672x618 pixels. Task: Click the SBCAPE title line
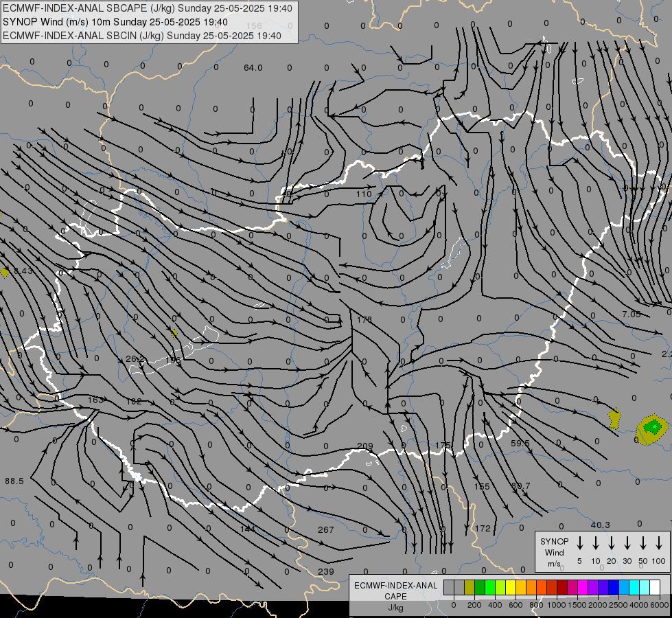(x=148, y=8)
